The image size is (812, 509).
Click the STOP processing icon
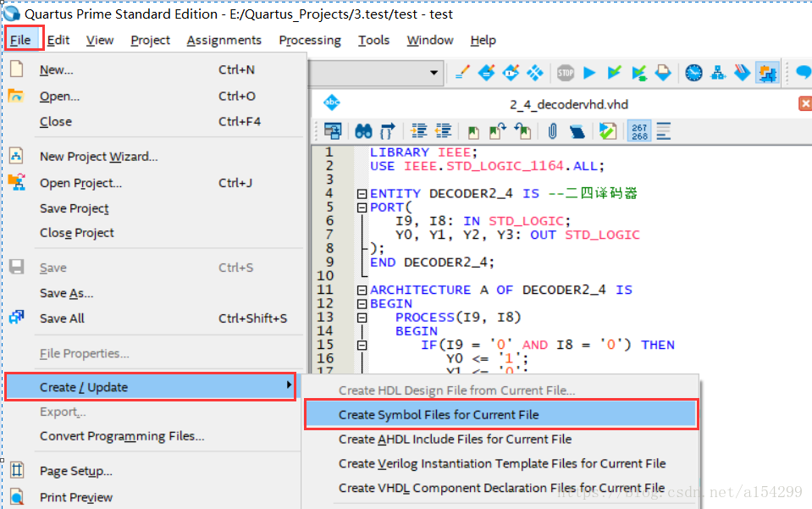coord(566,73)
